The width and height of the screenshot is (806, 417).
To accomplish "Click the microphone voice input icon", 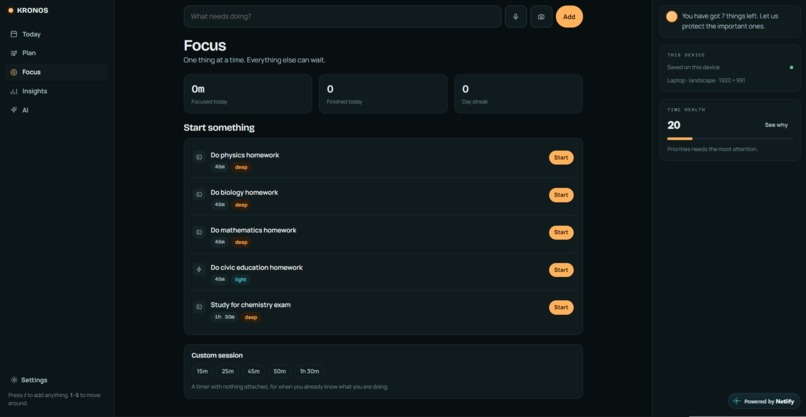I will point(516,17).
